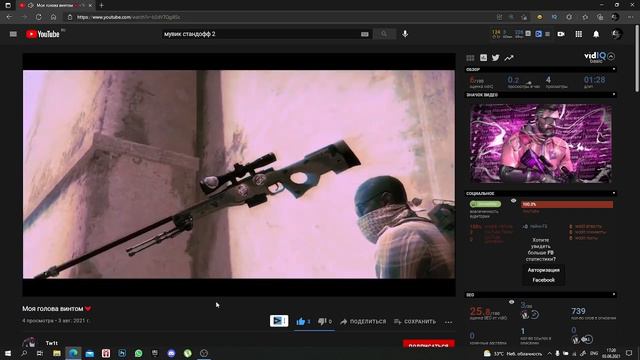Collapse the Обзор section arrow
Image resolution: width=640 pixels, height=360 pixels.
(x=613, y=69)
